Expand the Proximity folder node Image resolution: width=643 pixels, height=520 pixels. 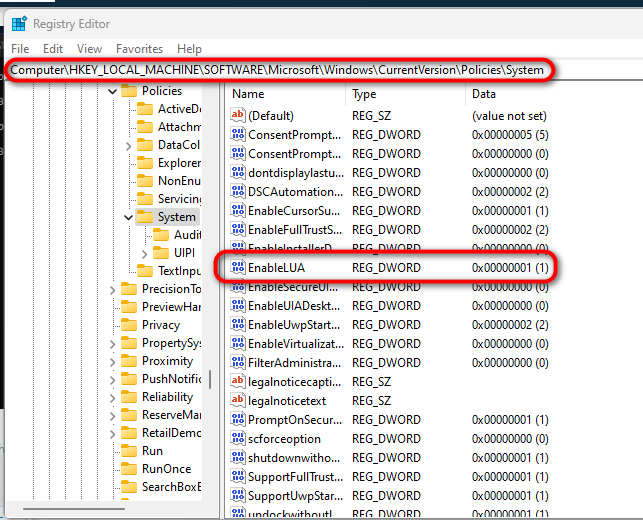tap(112, 362)
